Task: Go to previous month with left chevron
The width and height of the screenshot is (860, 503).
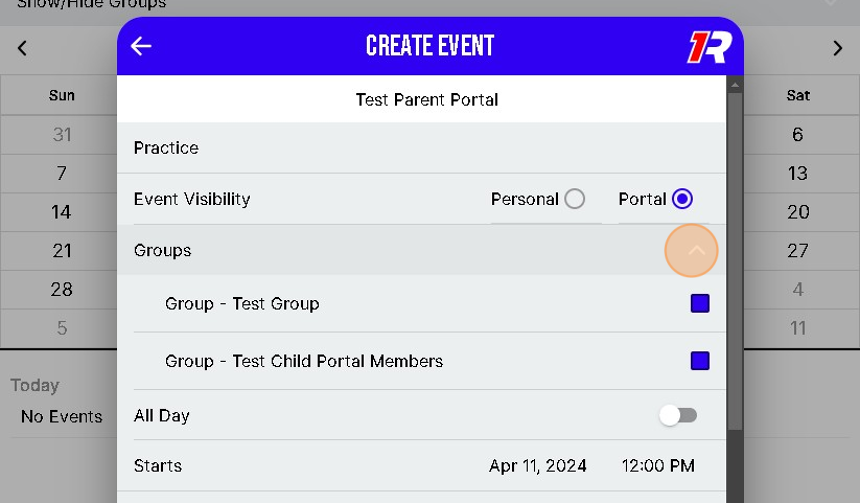Action: coord(22,48)
